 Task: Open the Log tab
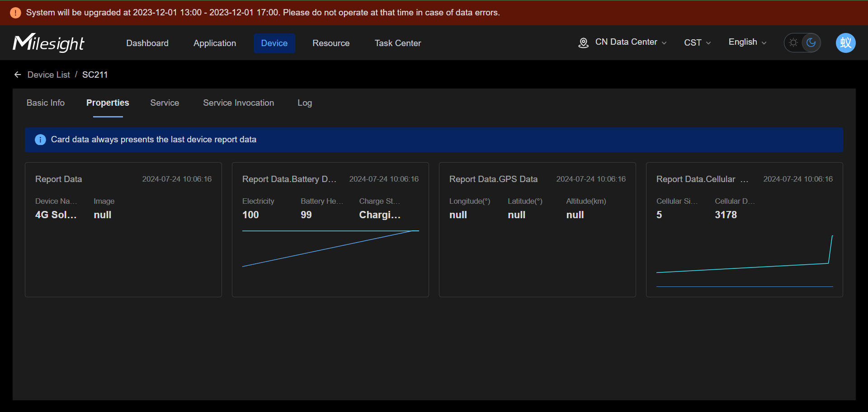(305, 103)
